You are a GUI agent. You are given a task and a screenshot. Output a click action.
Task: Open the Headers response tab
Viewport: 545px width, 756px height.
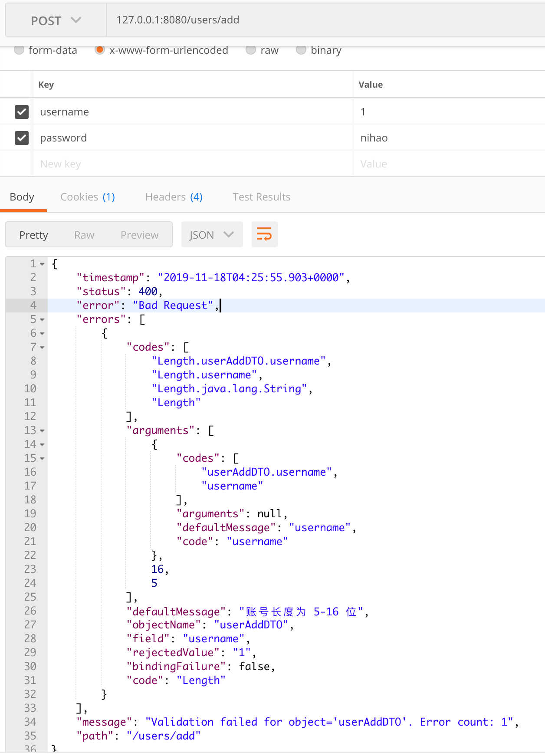click(x=174, y=197)
